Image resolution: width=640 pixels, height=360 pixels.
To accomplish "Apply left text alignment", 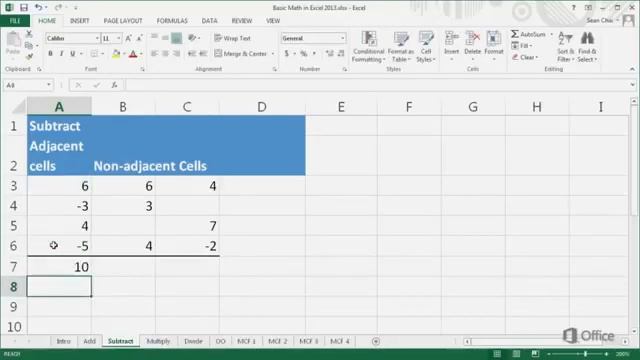I will coord(154,53).
